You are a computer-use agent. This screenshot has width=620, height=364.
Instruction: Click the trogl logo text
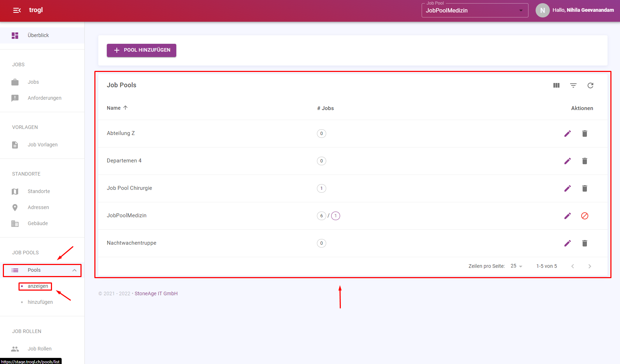(36, 10)
